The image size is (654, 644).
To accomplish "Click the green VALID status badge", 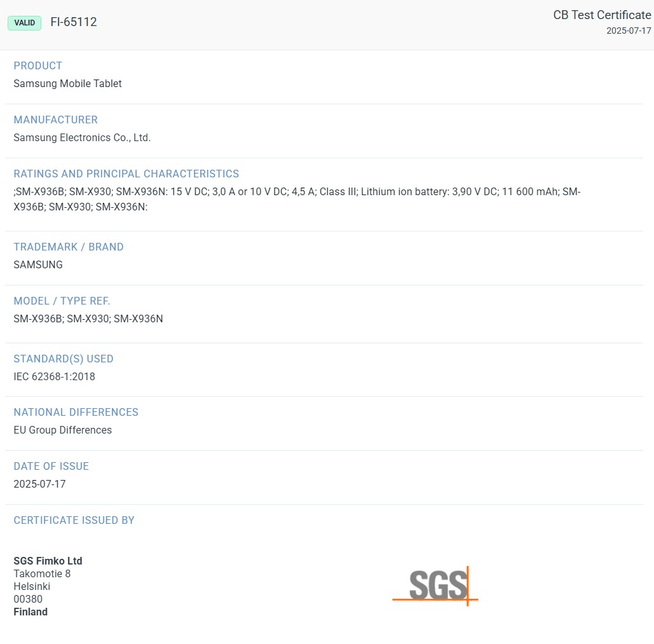I will pos(25,23).
